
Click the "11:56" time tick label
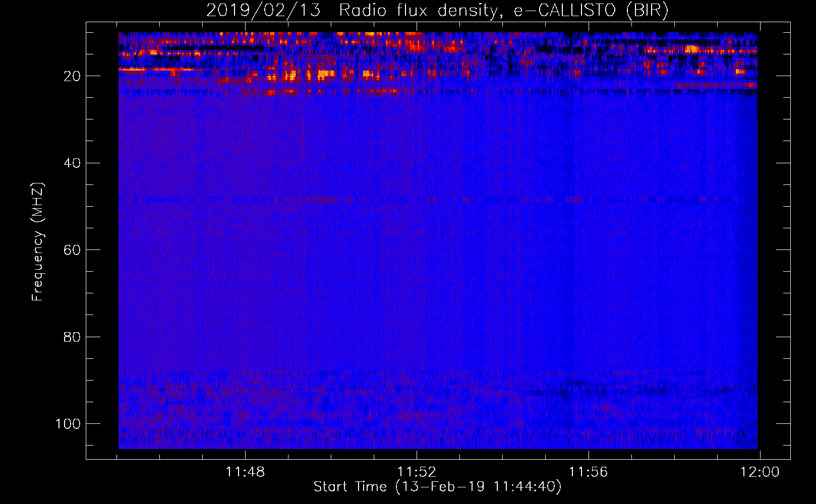(588, 472)
